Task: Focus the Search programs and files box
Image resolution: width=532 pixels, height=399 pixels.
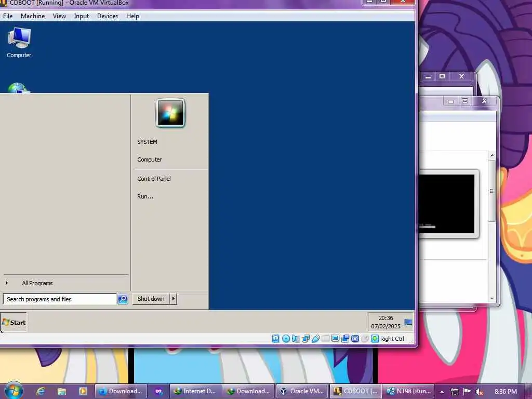Action: point(60,299)
